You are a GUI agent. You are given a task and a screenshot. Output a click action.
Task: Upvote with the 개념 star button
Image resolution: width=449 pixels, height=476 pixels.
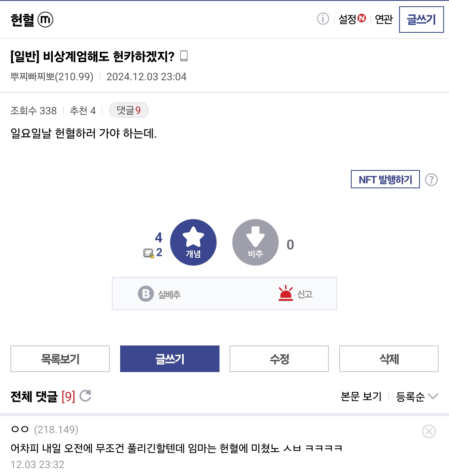(193, 242)
